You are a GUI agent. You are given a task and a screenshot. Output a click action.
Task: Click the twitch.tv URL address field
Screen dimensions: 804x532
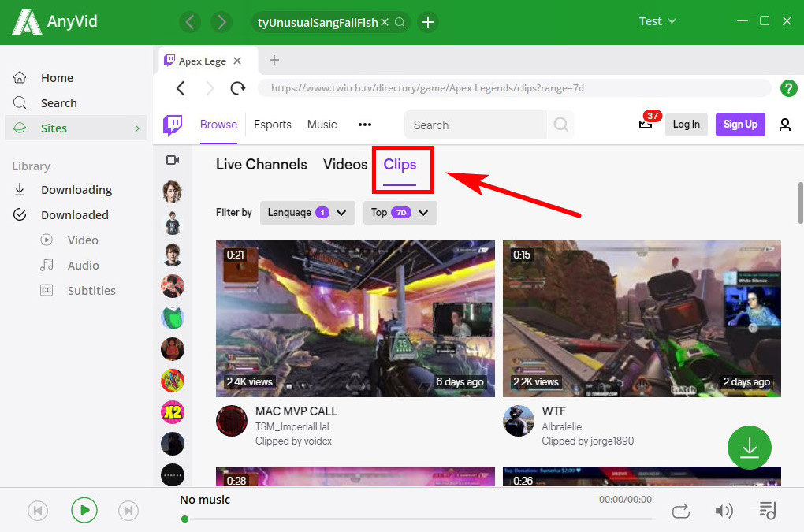tap(514, 88)
